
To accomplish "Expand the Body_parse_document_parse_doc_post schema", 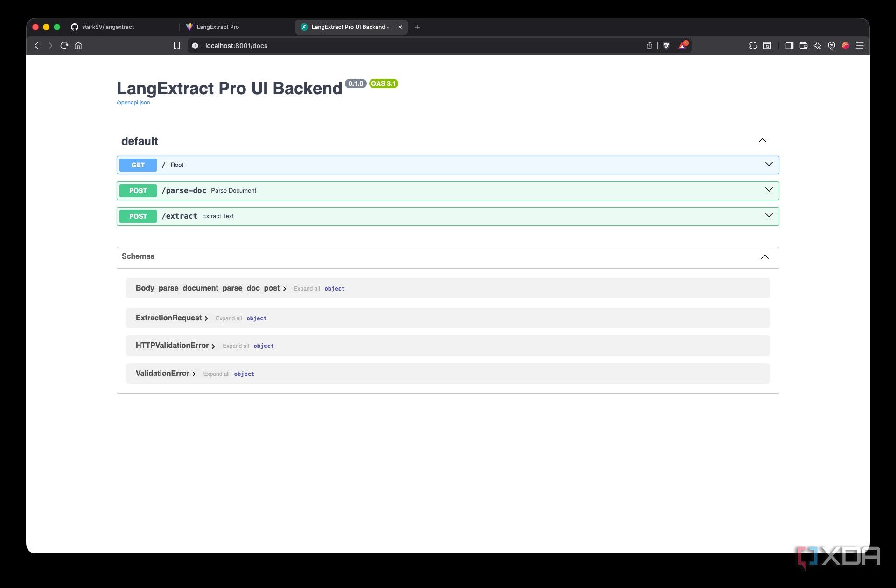I will tap(211, 288).
